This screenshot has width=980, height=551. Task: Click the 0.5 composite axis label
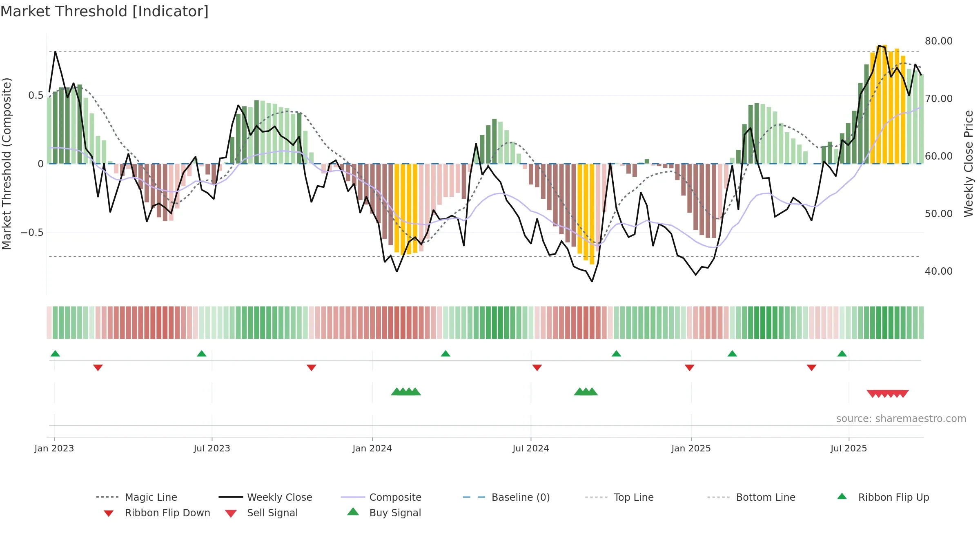[x=36, y=96]
